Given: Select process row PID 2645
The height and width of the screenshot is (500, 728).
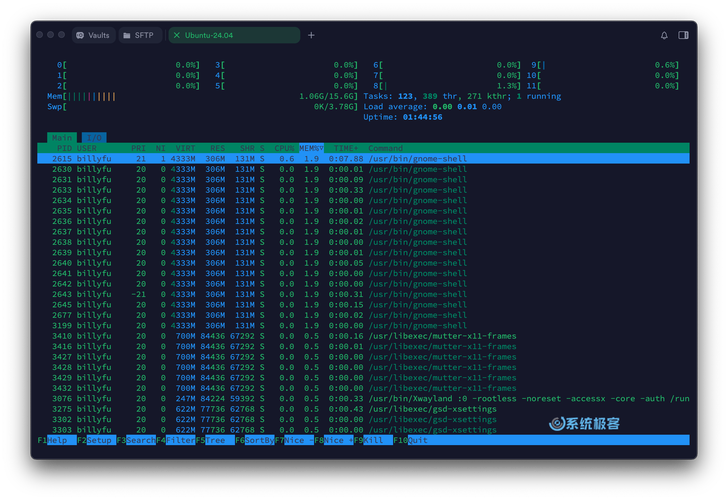Looking at the screenshot, I should [x=363, y=305].
